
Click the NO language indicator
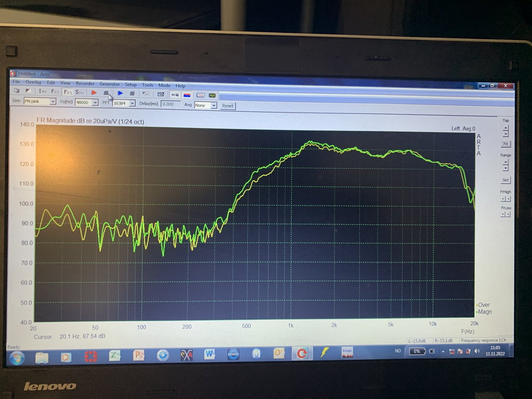click(x=398, y=351)
